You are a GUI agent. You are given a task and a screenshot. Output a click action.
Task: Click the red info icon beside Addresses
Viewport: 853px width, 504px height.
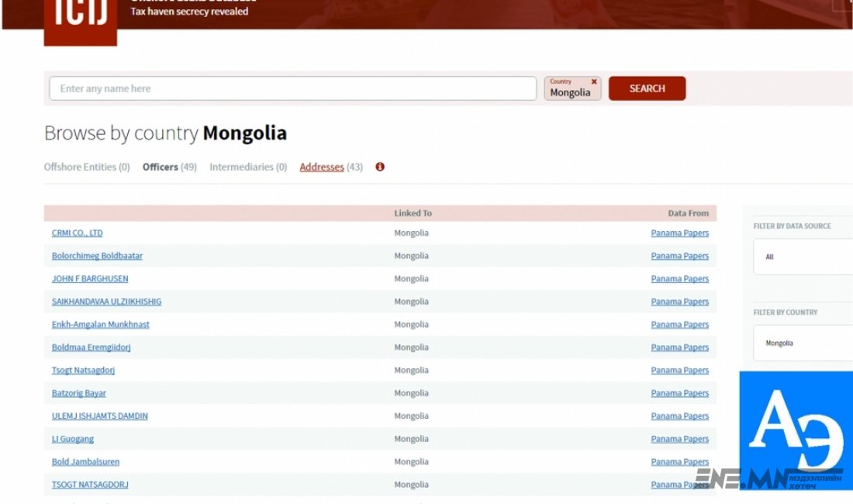pyautogui.click(x=380, y=167)
